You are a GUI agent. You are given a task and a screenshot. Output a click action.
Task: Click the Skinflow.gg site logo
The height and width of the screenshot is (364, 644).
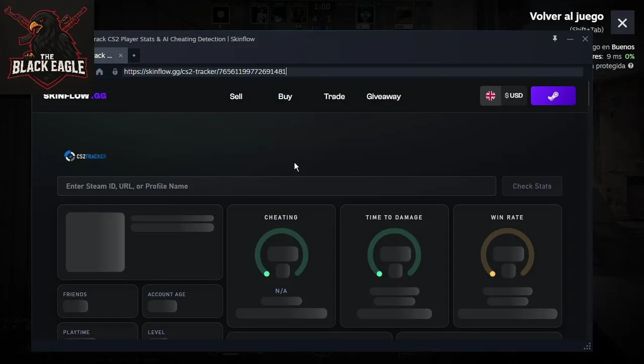75,96
